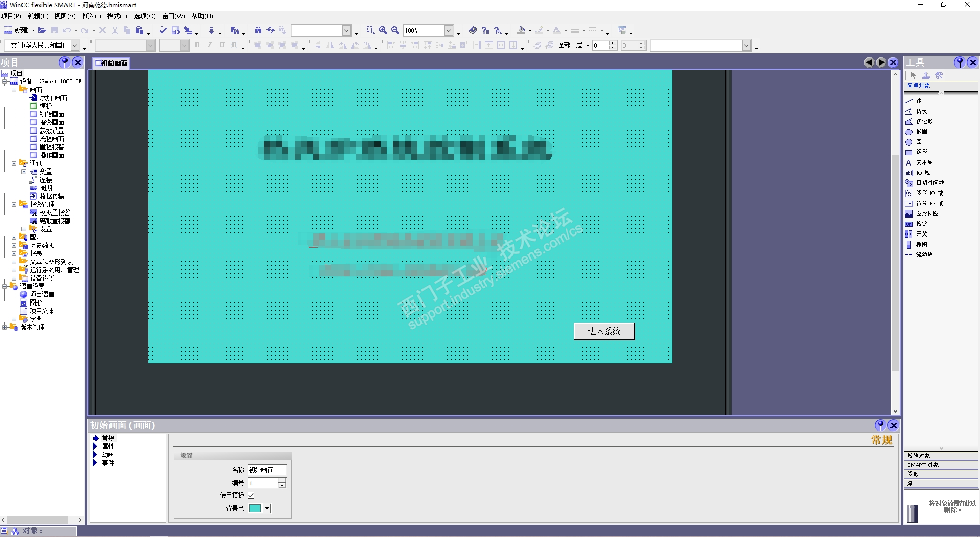Open the help book icon
Image resolution: width=980 pixels, height=537 pixels.
click(473, 30)
